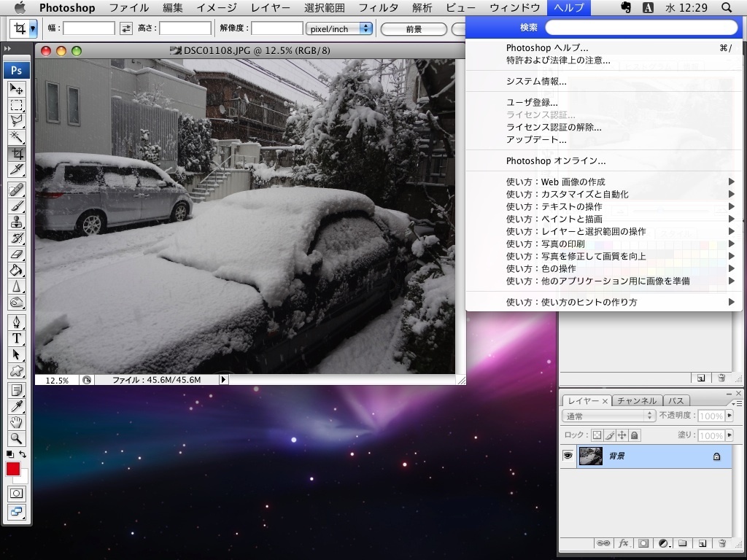Select the Zoom magnifier tool
This screenshot has width=747, height=560.
pyautogui.click(x=16, y=438)
